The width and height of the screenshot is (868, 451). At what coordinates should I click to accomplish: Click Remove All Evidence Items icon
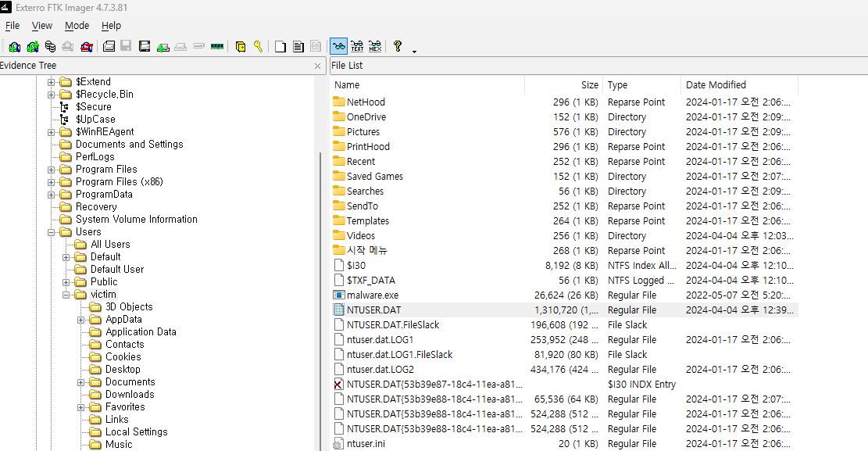[87, 47]
